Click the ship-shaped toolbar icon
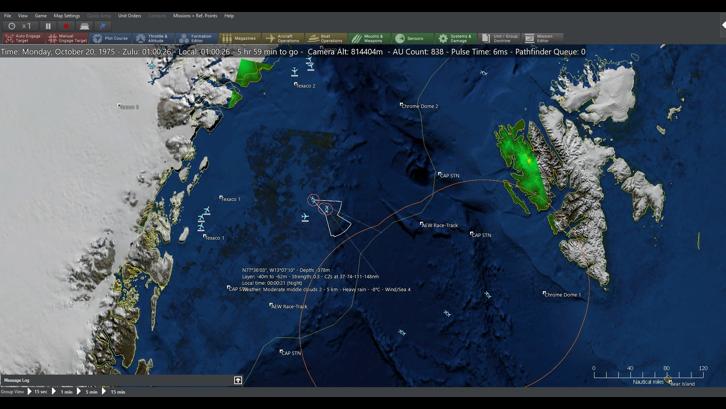The image size is (726, 409). point(84,26)
